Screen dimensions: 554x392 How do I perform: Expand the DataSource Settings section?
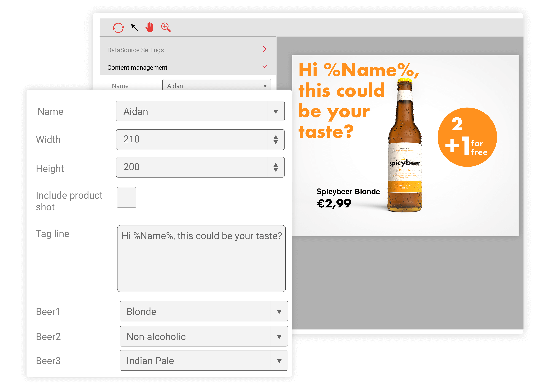[x=265, y=49]
